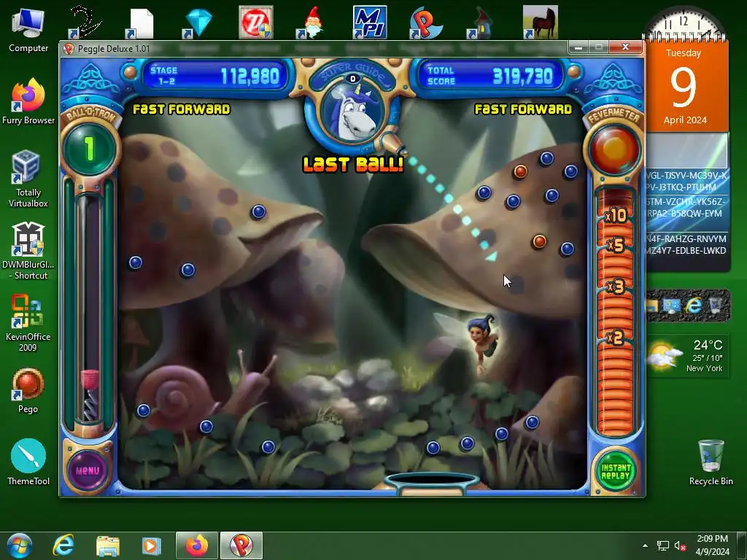This screenshot has width=747, height=560.
Task: Click the Fevermeter x10 multiplier marker
Action: click(x=616, y=216)
